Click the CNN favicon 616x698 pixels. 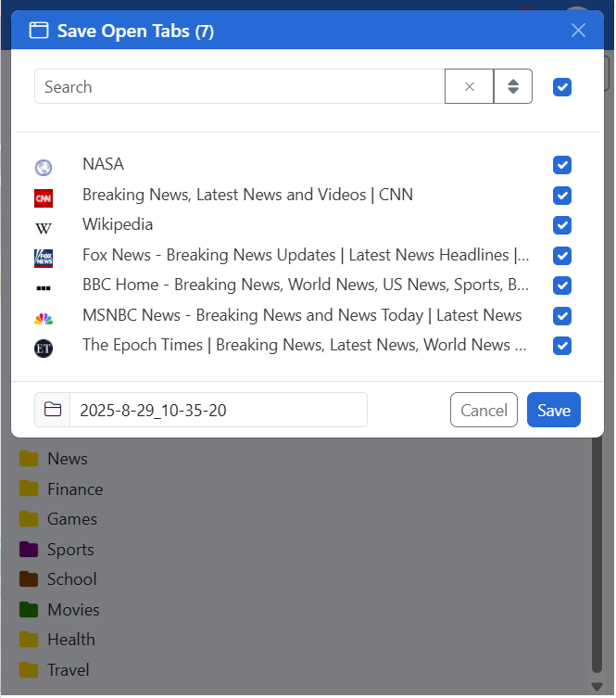point(44,198)
